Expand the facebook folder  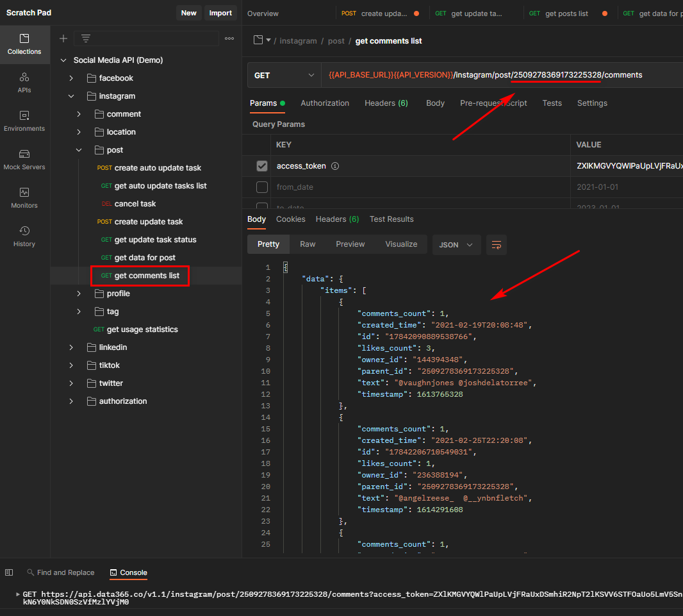71,78
